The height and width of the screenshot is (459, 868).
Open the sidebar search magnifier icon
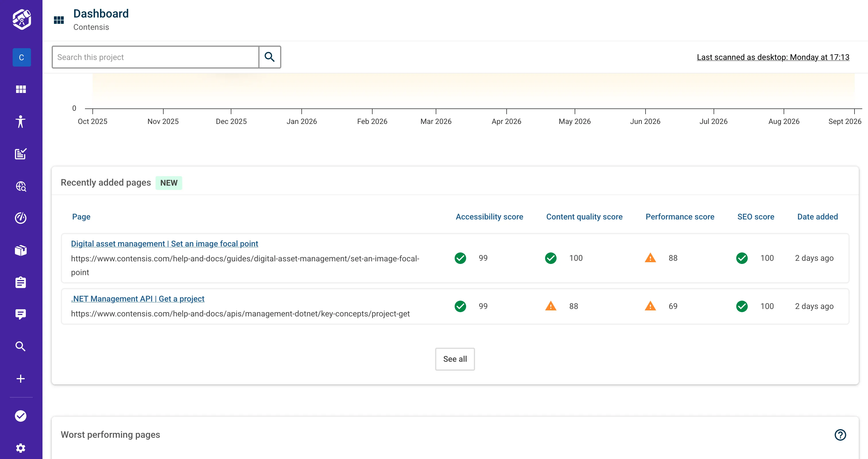[x=21, y=346]
